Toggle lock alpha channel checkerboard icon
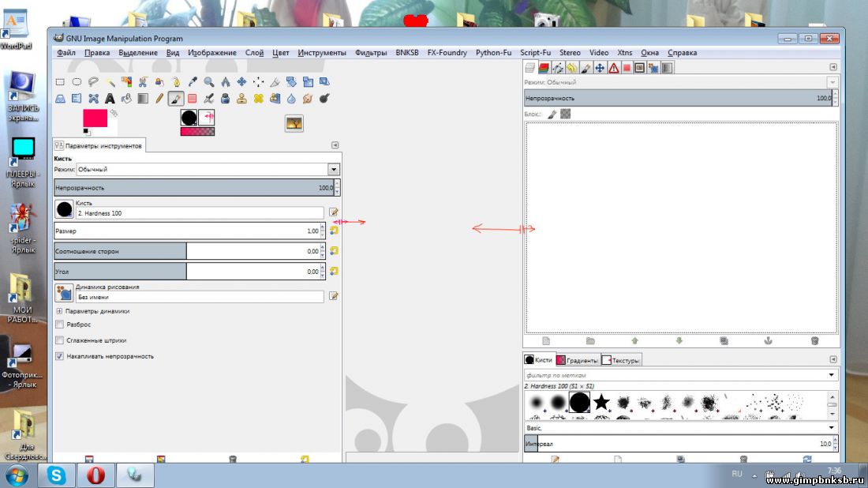The height and width of the screenshot is (488, 868). (565, 114)
